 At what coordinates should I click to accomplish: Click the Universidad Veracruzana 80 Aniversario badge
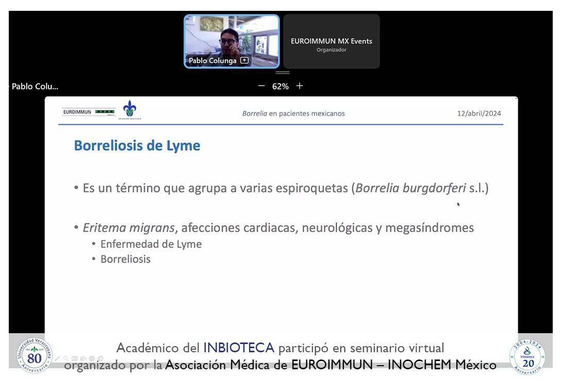(35, 355)
